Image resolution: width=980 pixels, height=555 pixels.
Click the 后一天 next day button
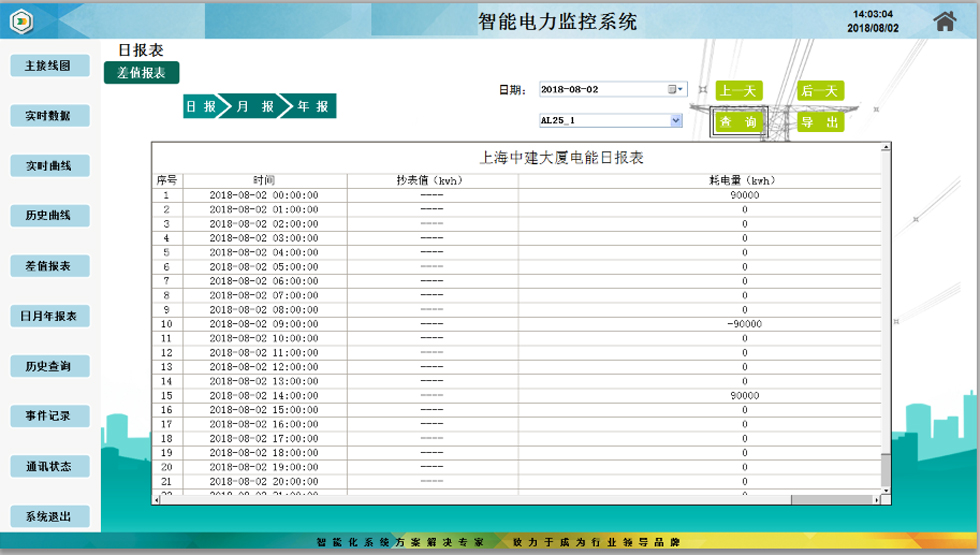(x=820, y=91)
